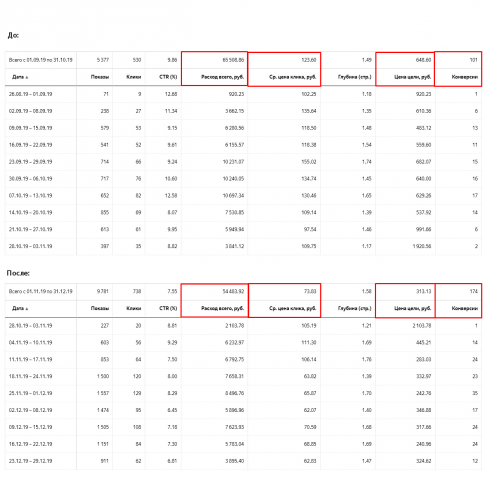
Task: Click CTR value for week 07.10.19 – 13.10.19
Action: pyautogui.click(x=171, y=196)
